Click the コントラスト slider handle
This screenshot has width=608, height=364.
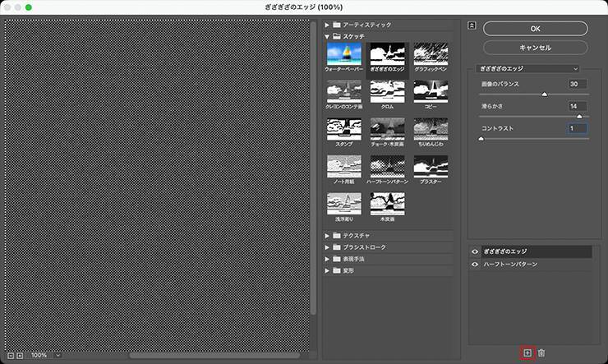pyautogui.click(x=481, y=139)
